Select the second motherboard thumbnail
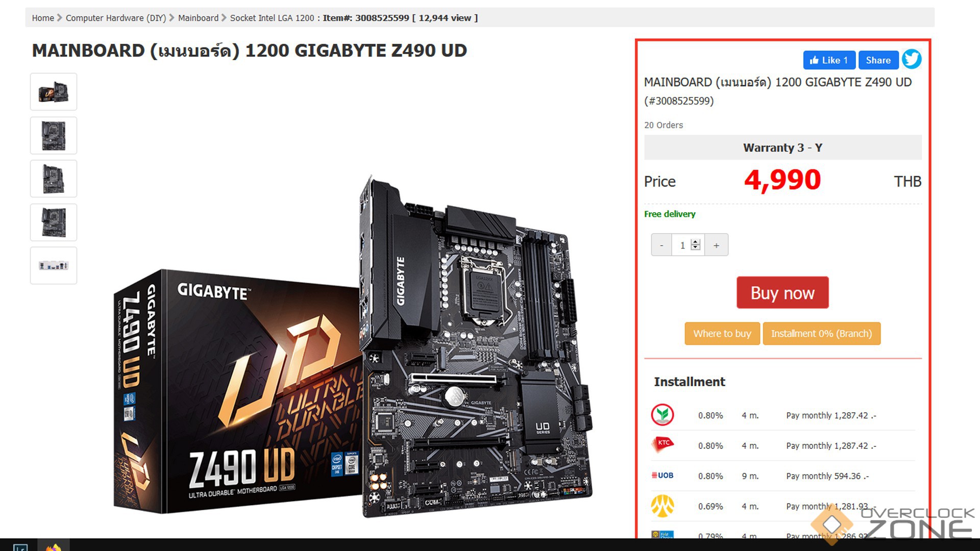The height and width of the screenshot is (551, 980). click(x=54, y=135)
